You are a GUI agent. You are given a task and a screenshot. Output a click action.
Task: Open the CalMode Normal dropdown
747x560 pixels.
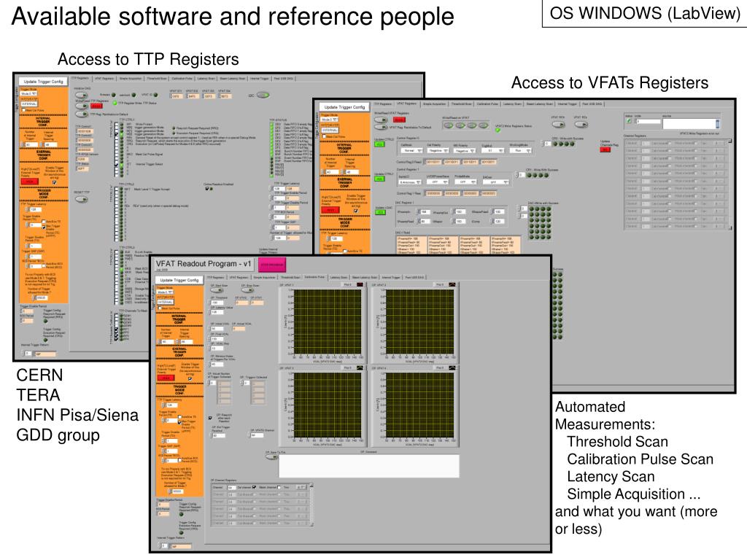411,150
